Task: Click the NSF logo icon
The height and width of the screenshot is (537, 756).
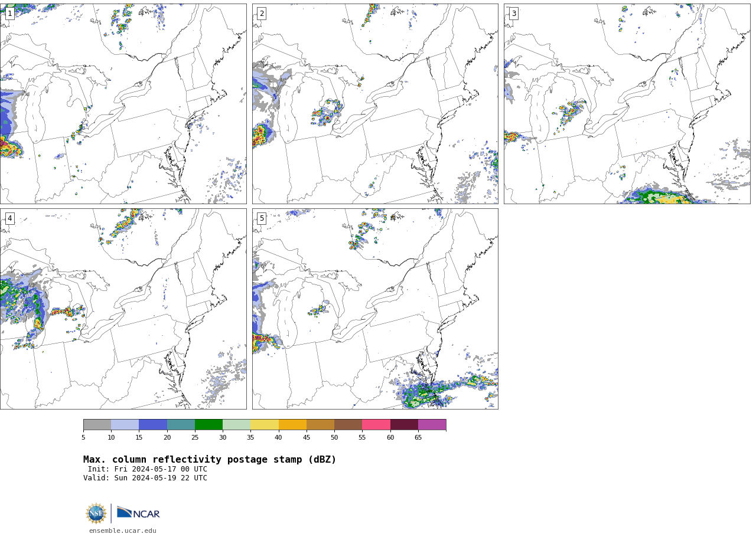Action: point(96,513)
